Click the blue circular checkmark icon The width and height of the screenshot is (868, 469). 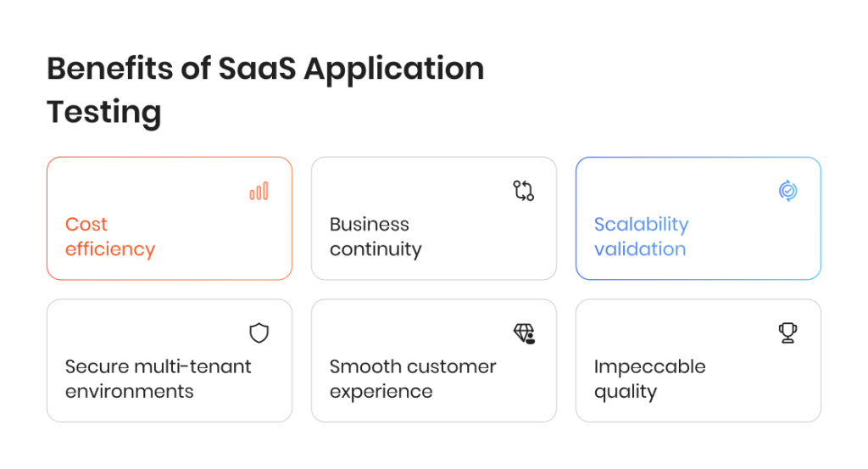[787, 191]
